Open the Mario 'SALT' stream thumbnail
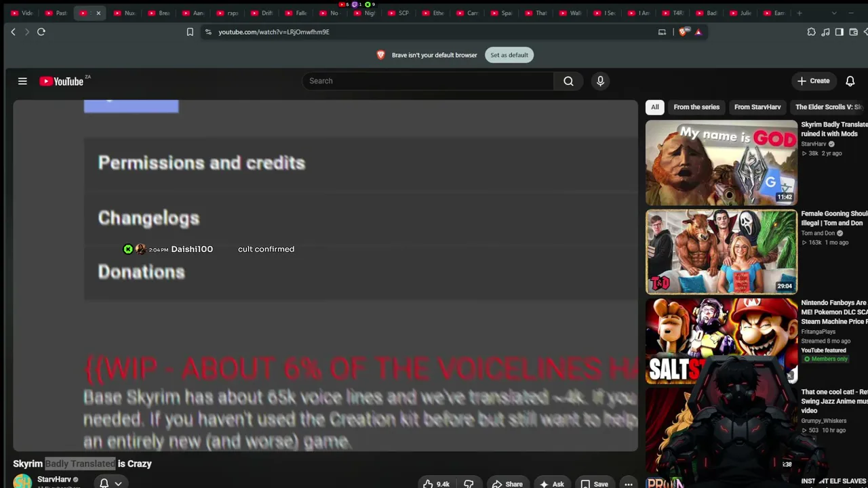The image size is (868, 488). (x=722, y=341)
